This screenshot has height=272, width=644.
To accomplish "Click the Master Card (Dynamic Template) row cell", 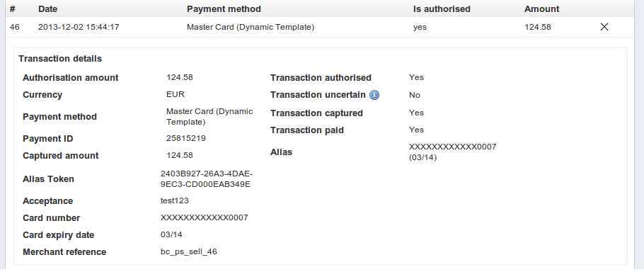I will click(x=251, y=27).
